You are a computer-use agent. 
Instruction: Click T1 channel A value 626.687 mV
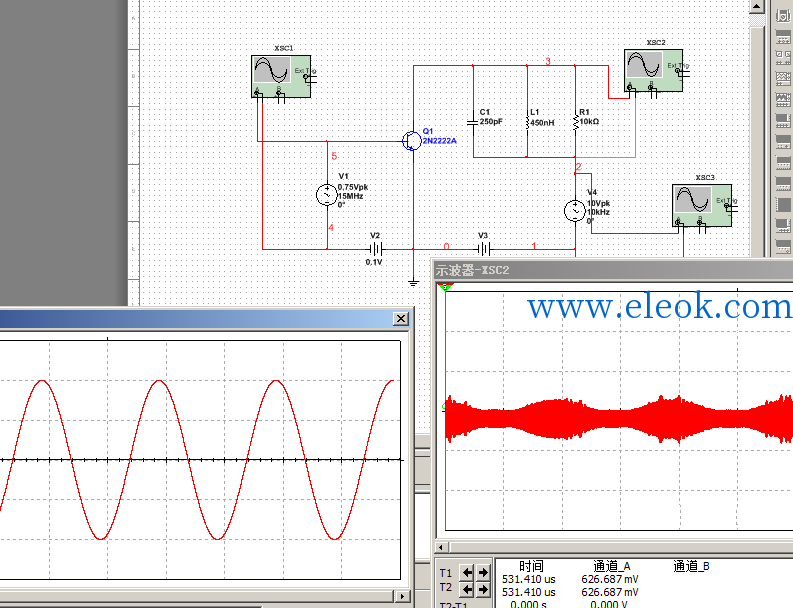click(610, 579)
